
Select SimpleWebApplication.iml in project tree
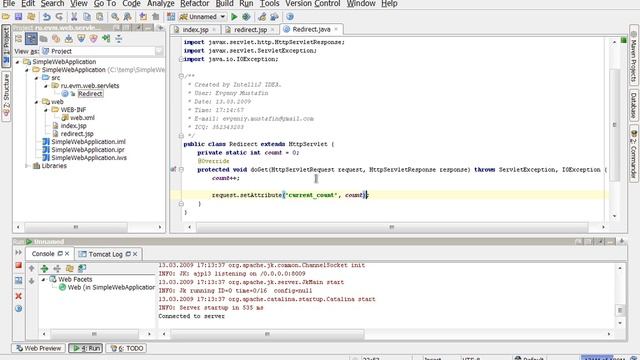(88, 142)
